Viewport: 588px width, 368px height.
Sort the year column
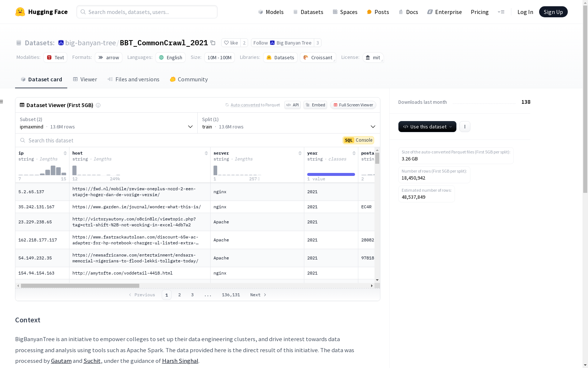354,153
